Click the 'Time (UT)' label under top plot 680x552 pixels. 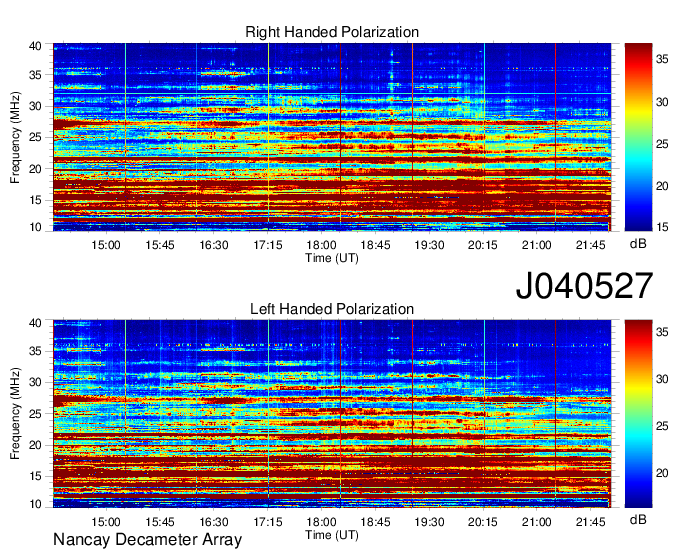(332, 258)
